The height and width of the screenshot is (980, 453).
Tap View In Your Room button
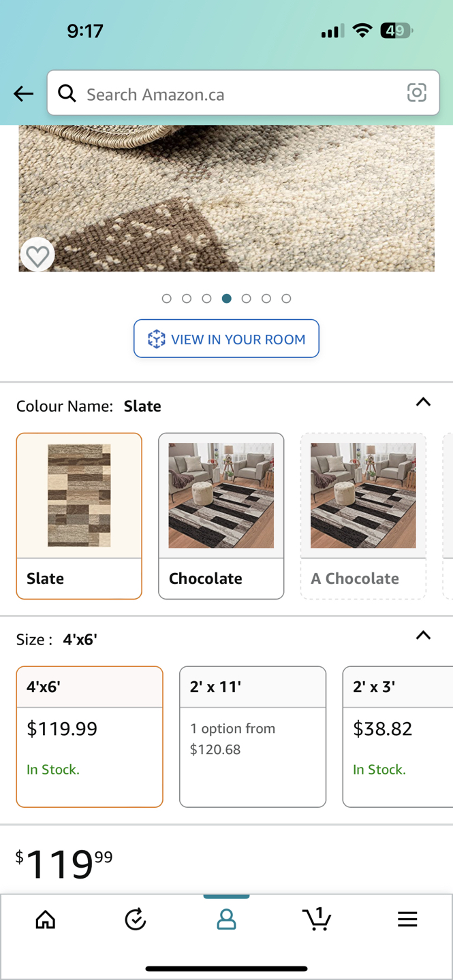point(226,339)
